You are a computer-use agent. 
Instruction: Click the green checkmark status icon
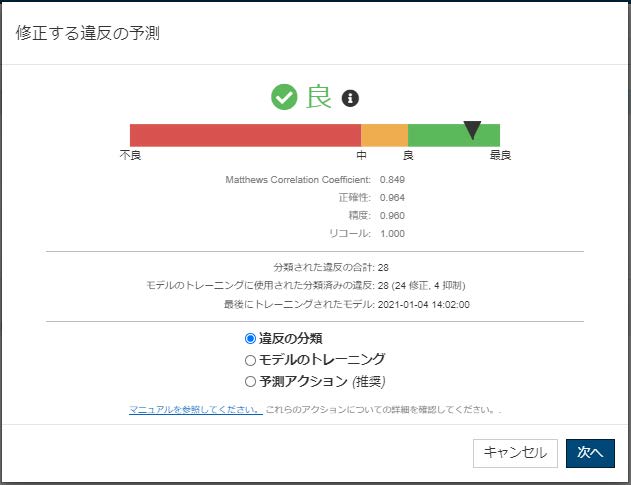coord(284,97)
